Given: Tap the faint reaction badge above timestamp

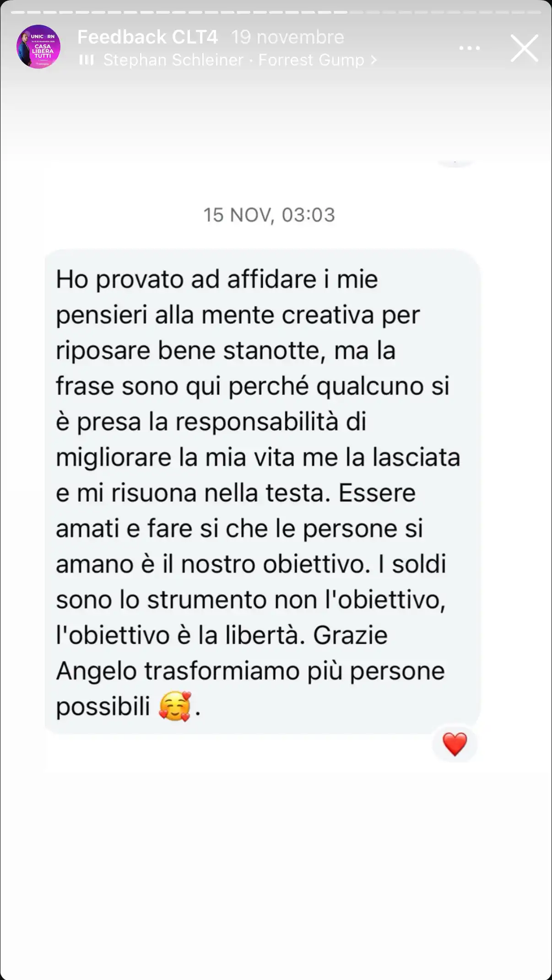Looking at the screenshot, I should coord(455,163).
